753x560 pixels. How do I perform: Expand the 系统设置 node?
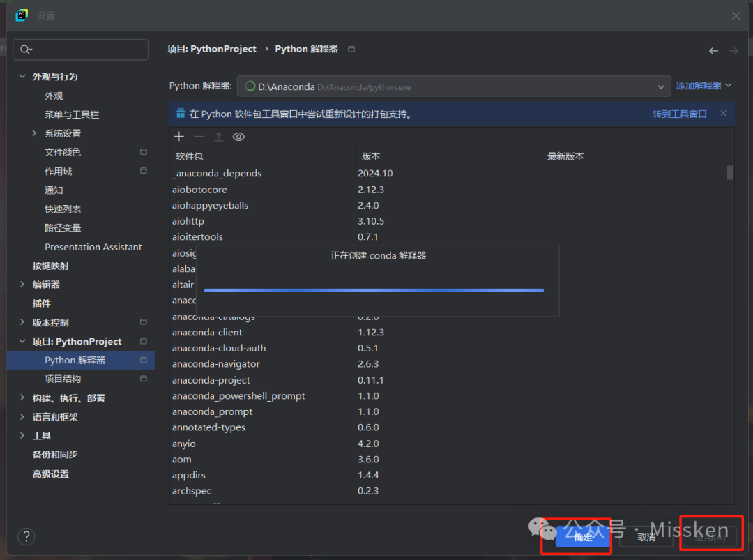pyautogui.click(x=34, y=133)
